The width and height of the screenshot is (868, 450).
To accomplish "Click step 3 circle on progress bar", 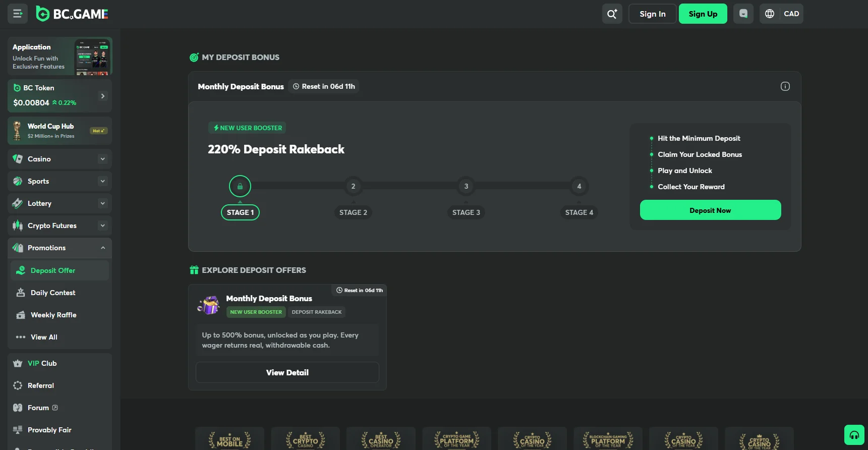I will point(466,186).
